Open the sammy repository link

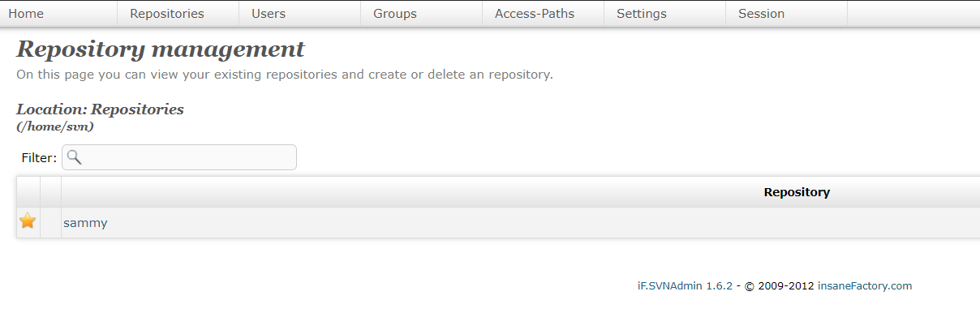(85, 223)
